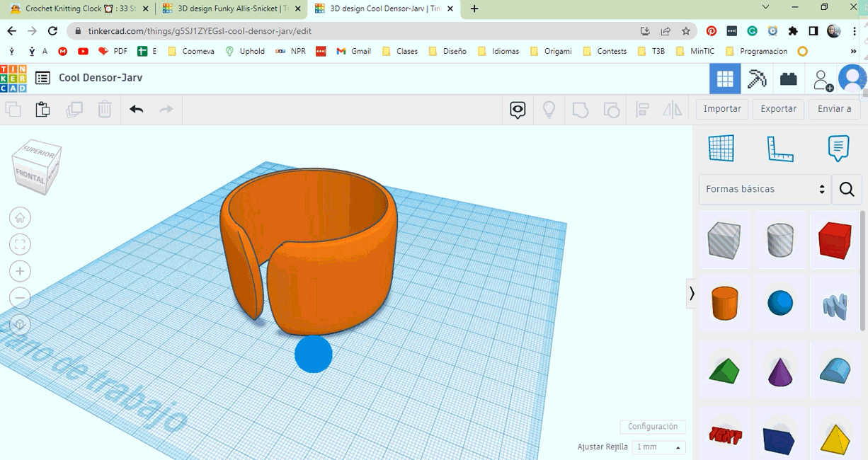
Task: Open the Align tool
Action: (x=641, y=110)
